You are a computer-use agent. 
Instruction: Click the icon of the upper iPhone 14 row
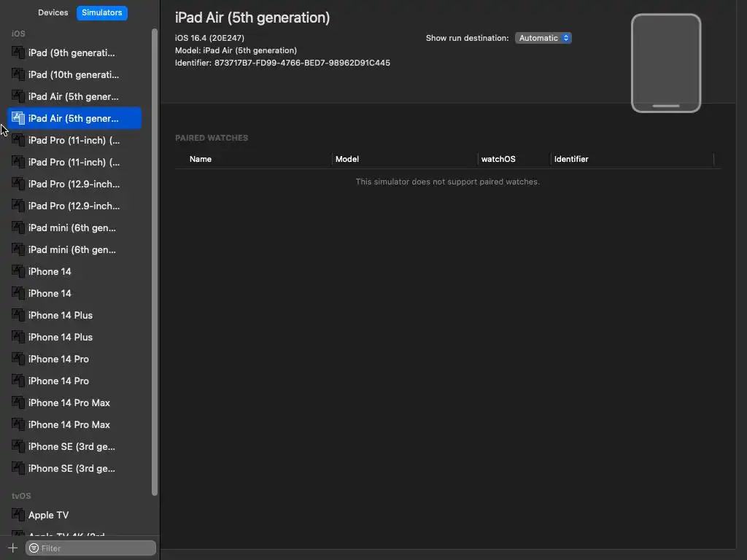18,271
